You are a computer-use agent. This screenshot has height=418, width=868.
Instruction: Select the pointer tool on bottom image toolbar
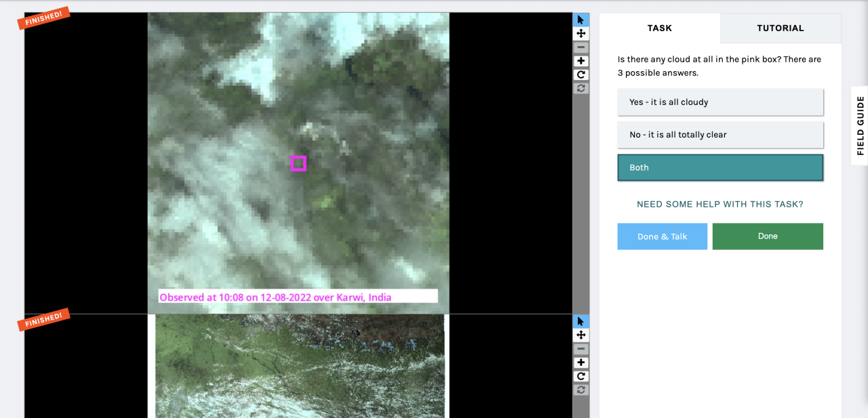click(x=581, y=322)
